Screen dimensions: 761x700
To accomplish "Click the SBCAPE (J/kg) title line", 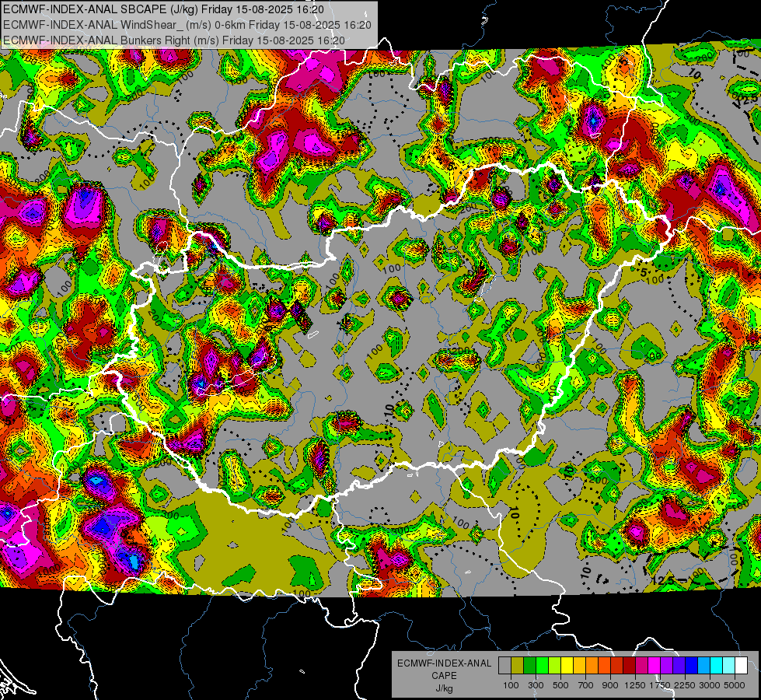I will point(163,9).
